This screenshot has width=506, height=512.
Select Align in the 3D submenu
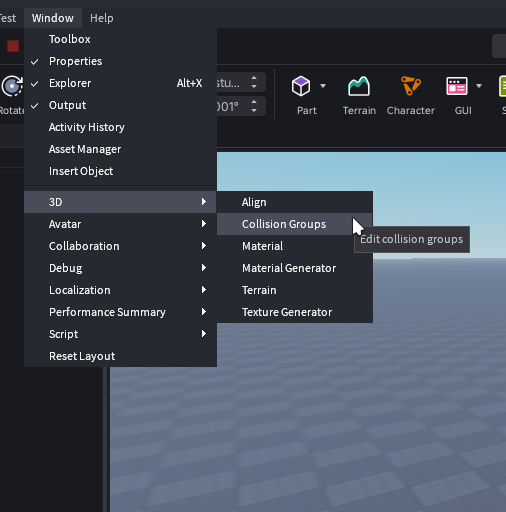pyautogui.click(x=295, y=202)
